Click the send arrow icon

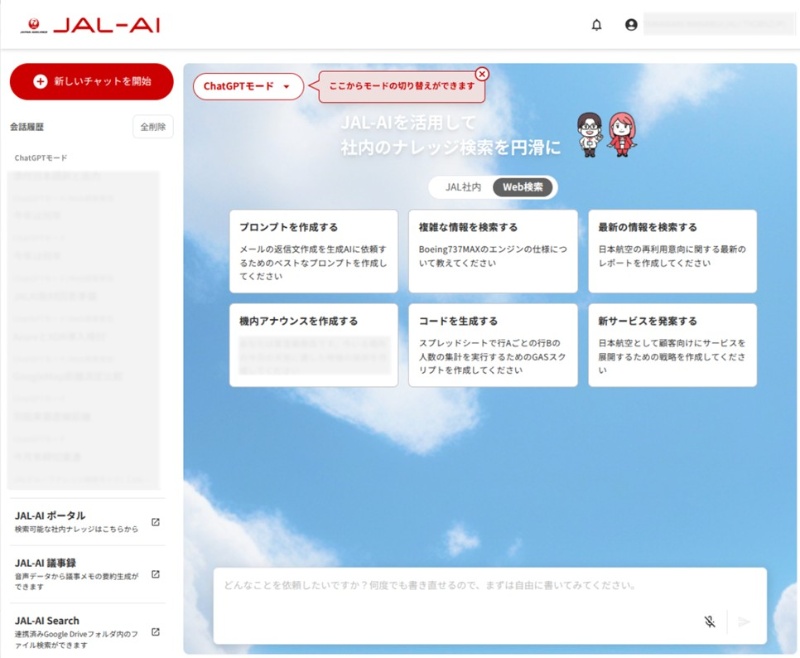[744, 621]
